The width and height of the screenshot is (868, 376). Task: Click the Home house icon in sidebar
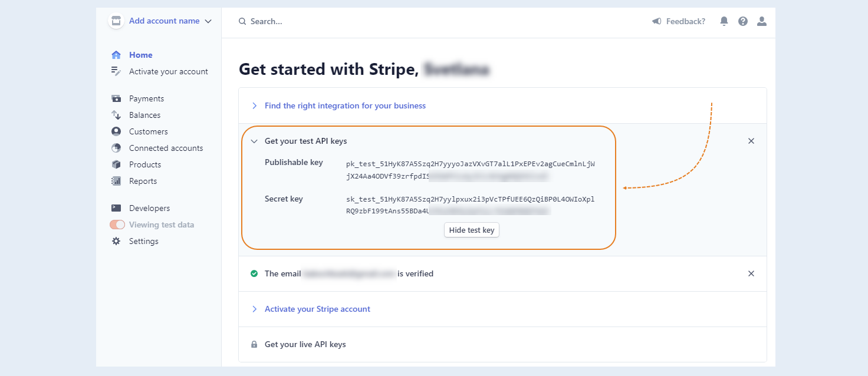[x=116, y=55]
